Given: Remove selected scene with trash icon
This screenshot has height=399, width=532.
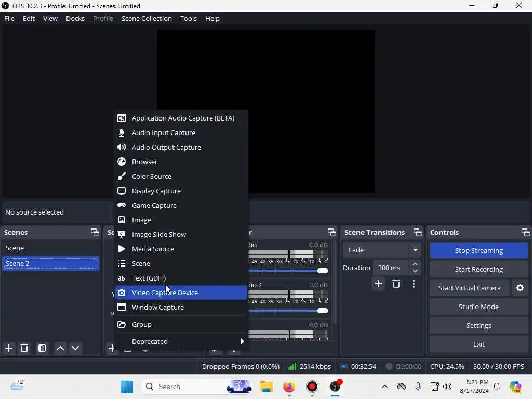Looking at the screenshot, I should [x=24, y=348].
